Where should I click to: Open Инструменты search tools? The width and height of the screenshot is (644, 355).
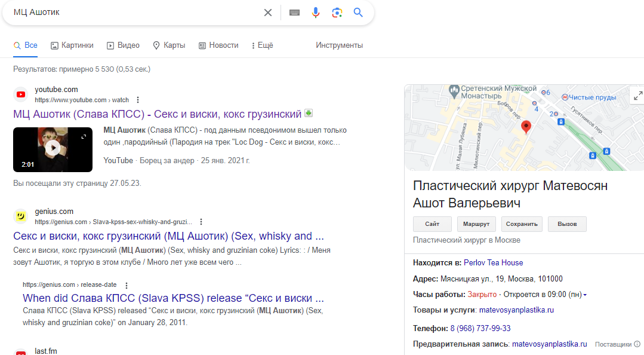(339, 45)
